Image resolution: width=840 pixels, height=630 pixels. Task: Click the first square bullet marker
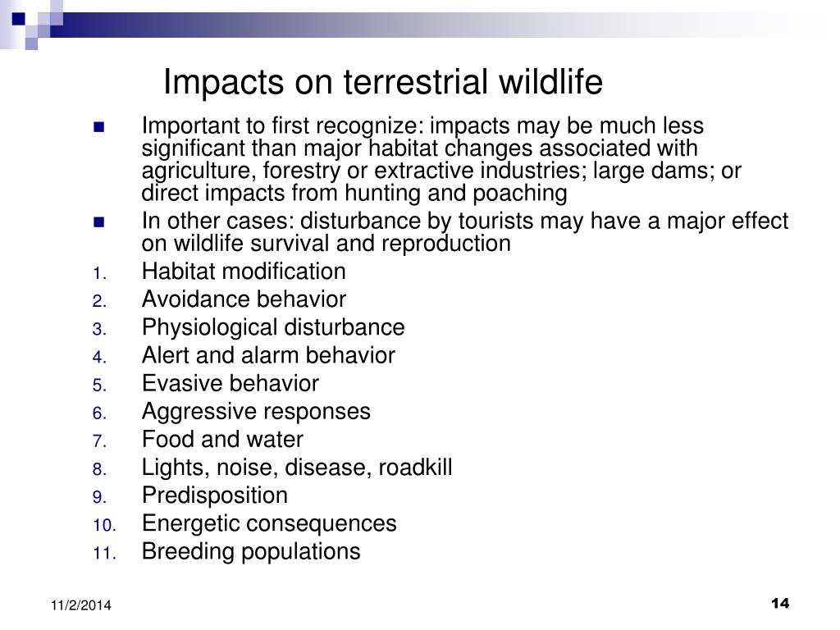coord(99,127)
